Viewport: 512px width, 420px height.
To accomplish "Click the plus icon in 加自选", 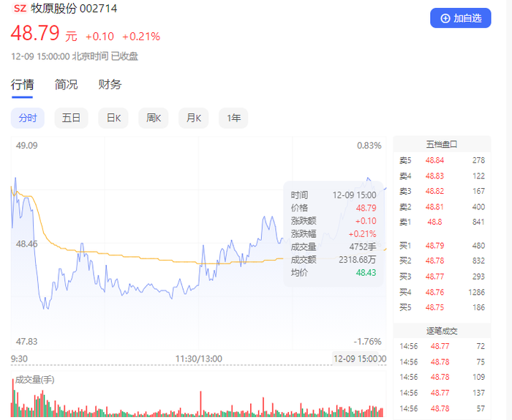I will point(445,18).
